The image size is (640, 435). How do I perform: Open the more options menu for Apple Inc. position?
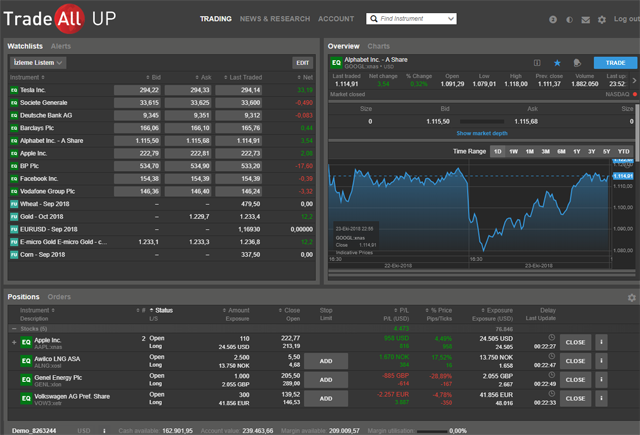pos(601,342)
